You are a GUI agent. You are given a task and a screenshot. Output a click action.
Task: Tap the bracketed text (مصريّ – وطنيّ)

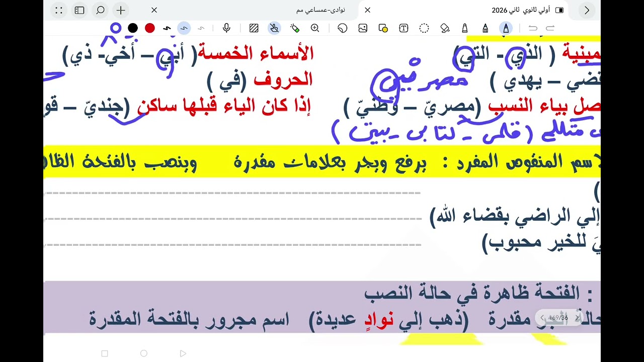413,107
